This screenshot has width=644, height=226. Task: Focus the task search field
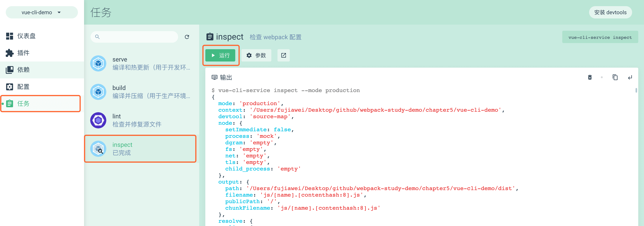coord(138,37)
